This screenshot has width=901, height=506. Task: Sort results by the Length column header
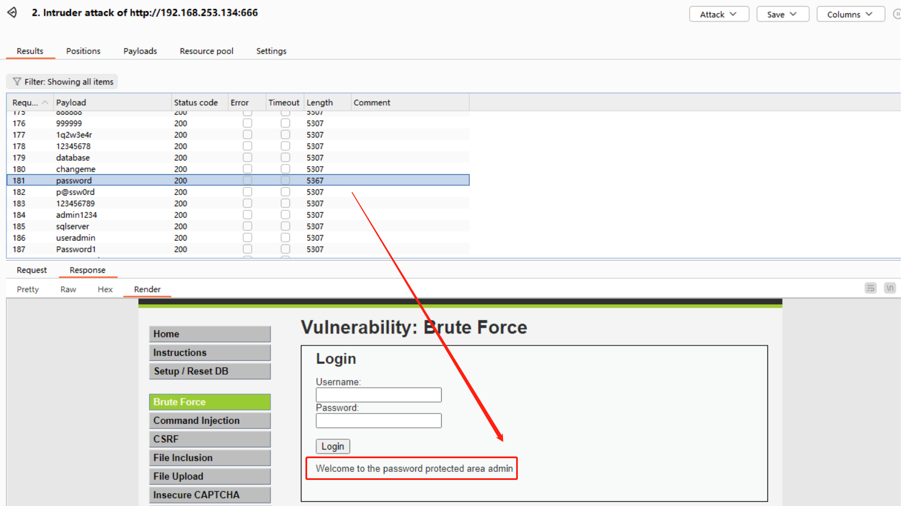(x=320, y=103)
